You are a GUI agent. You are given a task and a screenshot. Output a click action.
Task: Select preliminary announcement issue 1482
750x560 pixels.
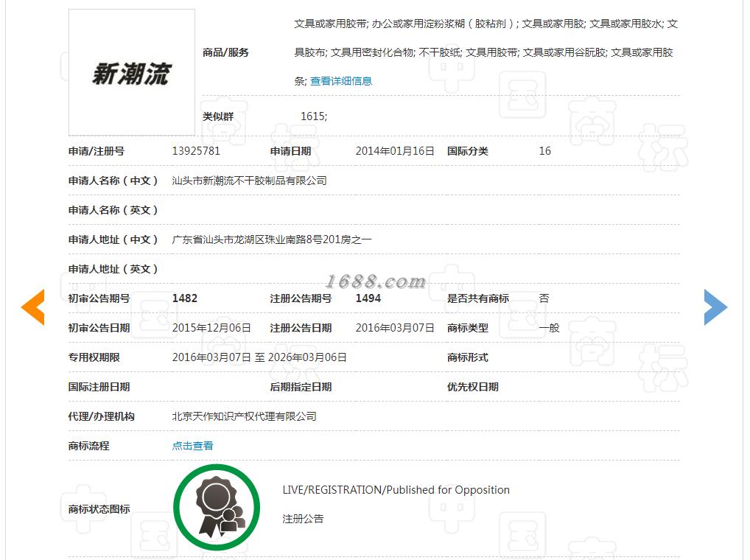pyautogui.click(x=185, y=298)
